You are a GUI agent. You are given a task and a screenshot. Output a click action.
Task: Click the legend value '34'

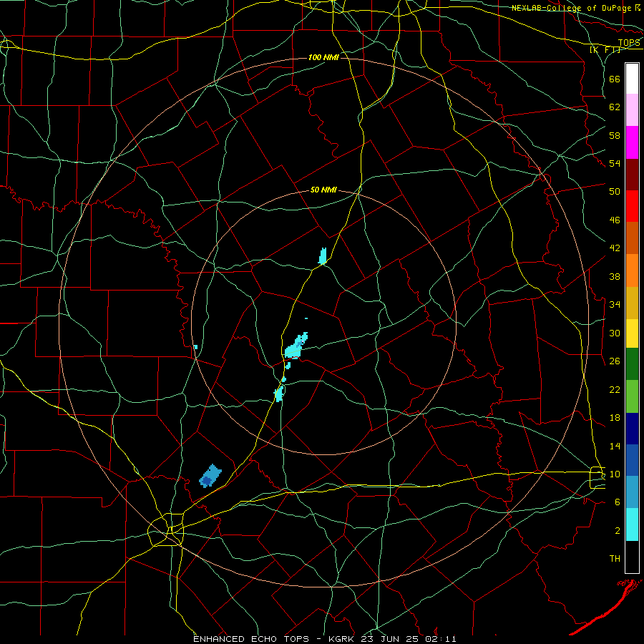click(615, 305)
